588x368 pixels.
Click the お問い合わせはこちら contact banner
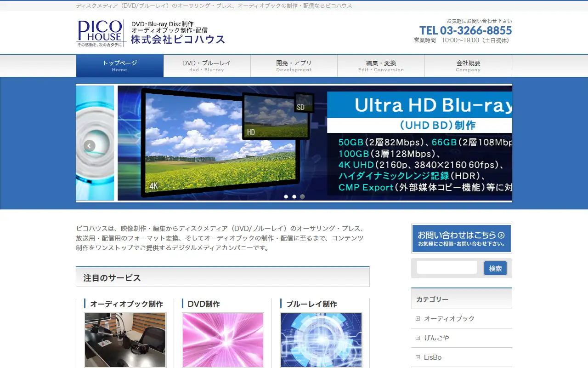462,238
